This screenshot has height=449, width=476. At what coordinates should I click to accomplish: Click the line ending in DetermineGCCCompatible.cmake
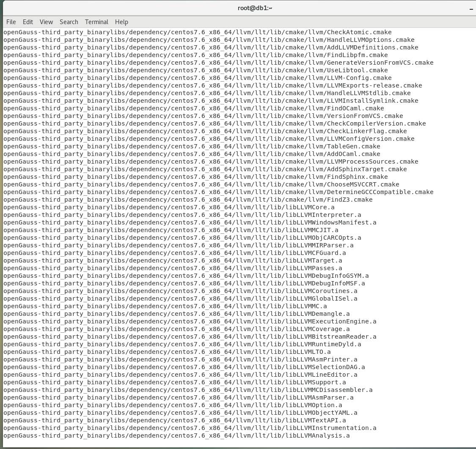[218, 192]
